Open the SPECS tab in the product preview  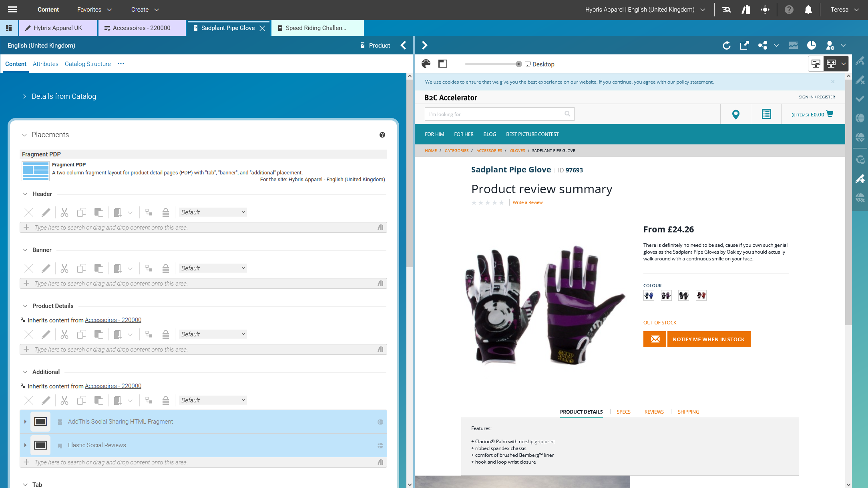pos(623,412)
